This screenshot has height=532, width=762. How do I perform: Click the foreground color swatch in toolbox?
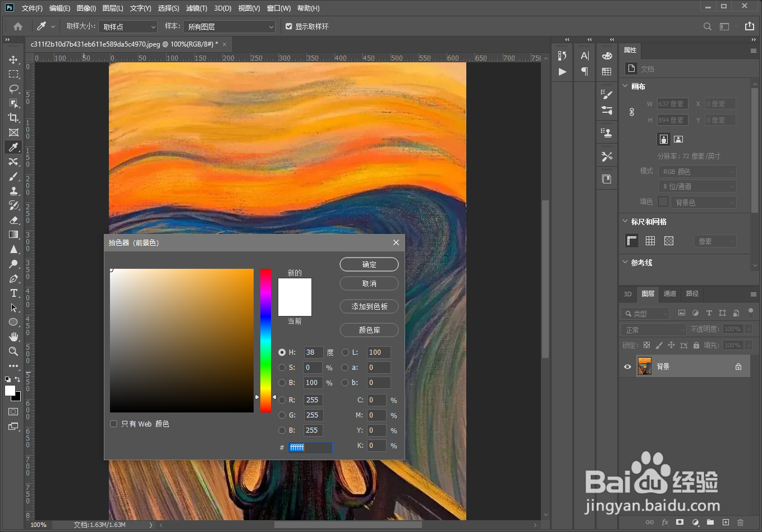(10, 391)
